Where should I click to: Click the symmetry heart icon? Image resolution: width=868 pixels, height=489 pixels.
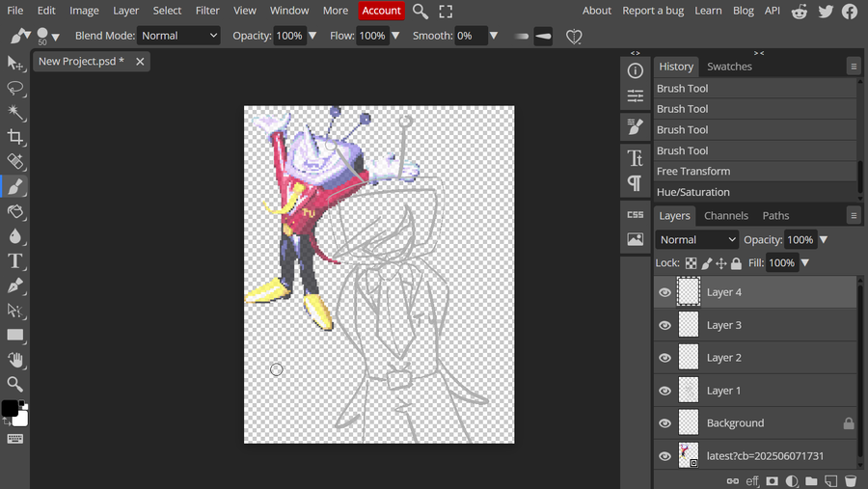pos(574,37)
